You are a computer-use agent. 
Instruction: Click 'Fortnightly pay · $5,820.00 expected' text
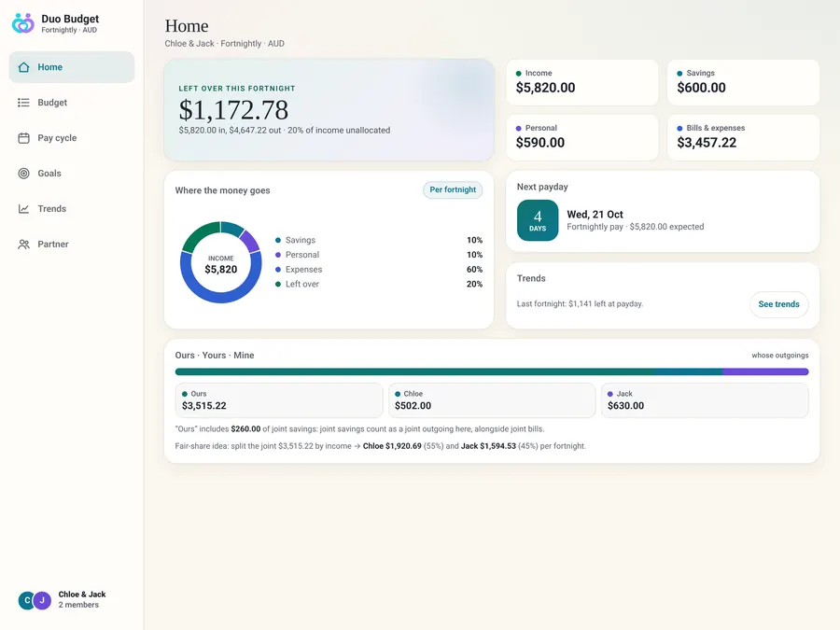636,227
